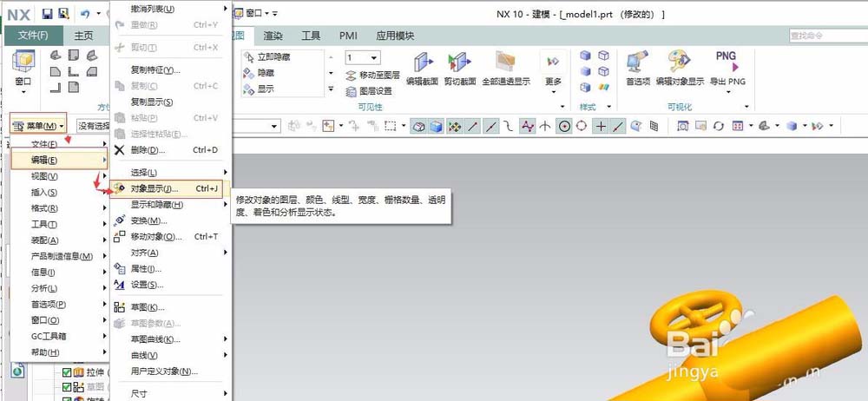
Task: Click the 设置 (Settings) icon in the submenu
Action: point(119,285)
